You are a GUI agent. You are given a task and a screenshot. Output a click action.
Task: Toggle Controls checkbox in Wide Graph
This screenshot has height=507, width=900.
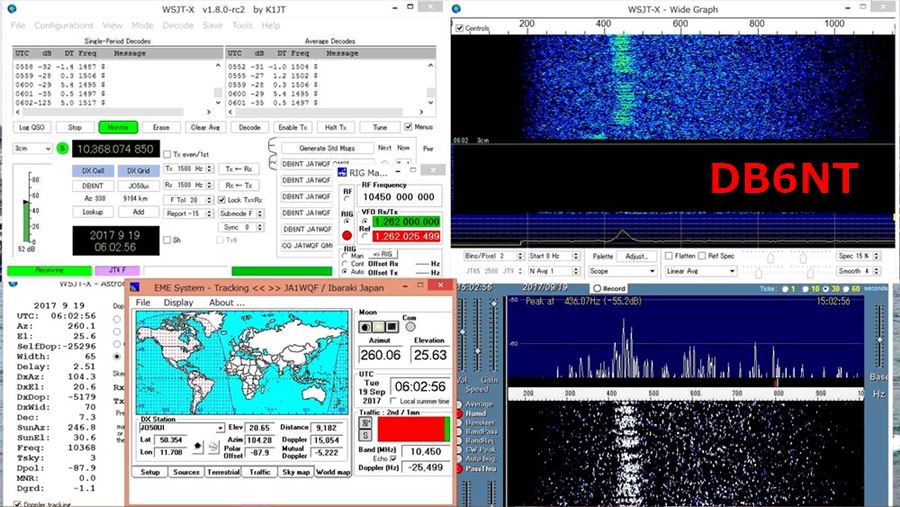click(459, 28)
